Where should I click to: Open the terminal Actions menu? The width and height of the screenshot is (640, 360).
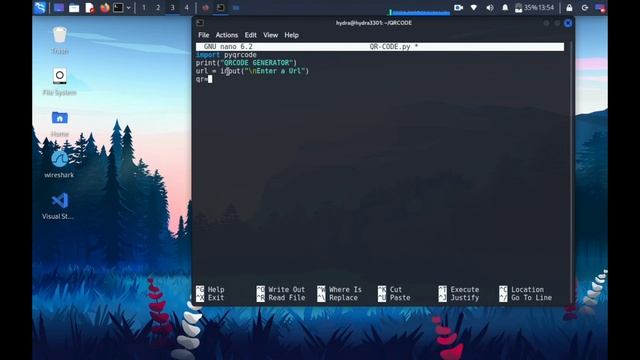[x=227, y=35]
